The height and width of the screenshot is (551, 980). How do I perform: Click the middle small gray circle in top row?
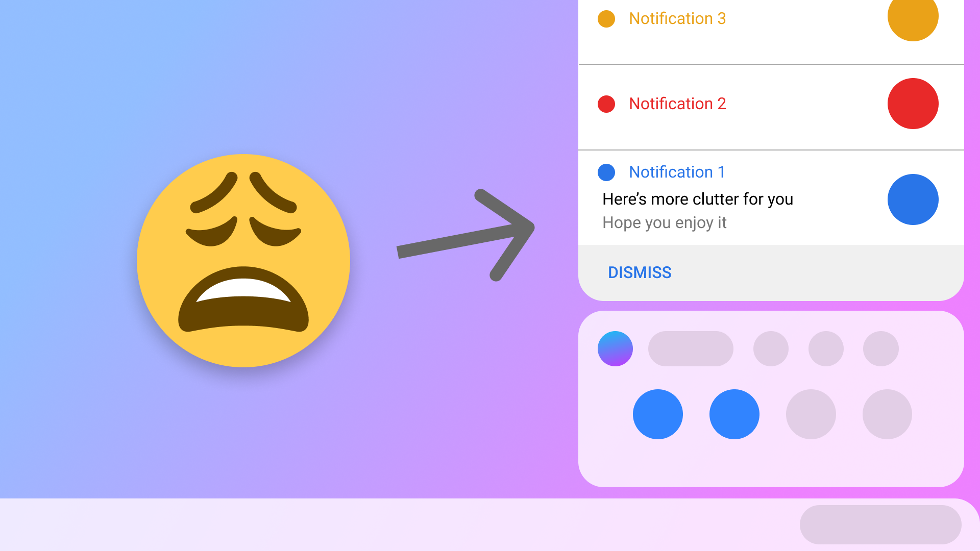(x=826, y=349)
